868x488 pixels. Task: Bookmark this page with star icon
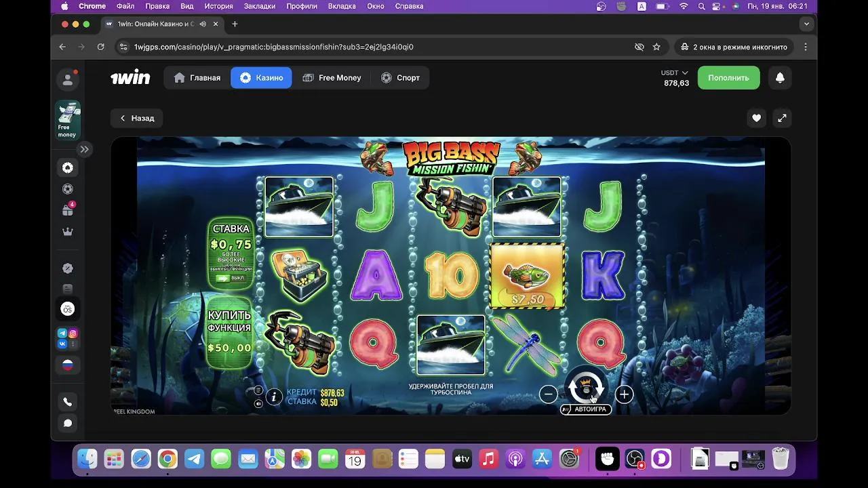(x=656, y=47)
